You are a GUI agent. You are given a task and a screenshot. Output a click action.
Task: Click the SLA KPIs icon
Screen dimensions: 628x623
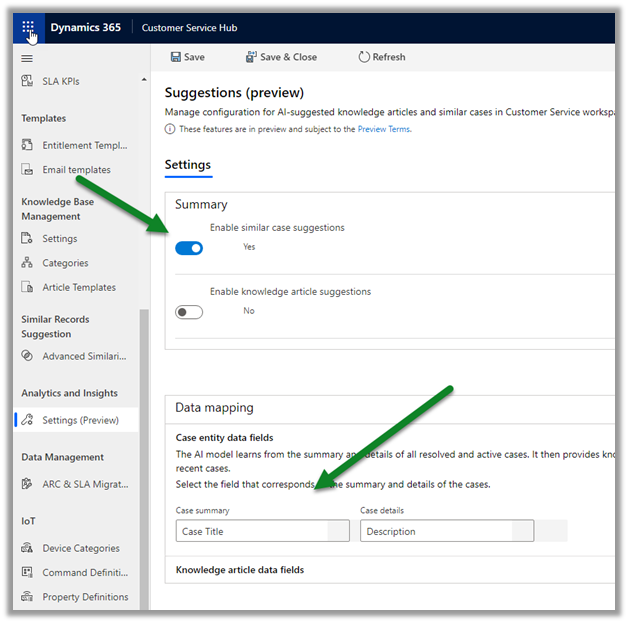(27, 81)
